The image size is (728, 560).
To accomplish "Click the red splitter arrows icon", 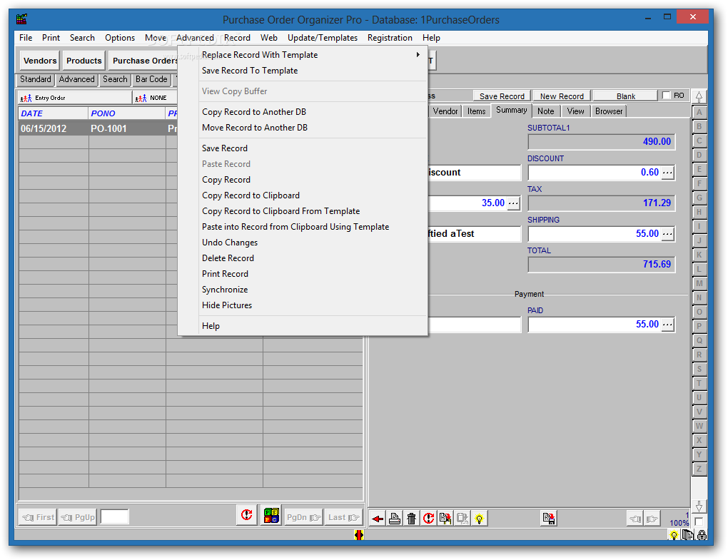I will (358, 535).
